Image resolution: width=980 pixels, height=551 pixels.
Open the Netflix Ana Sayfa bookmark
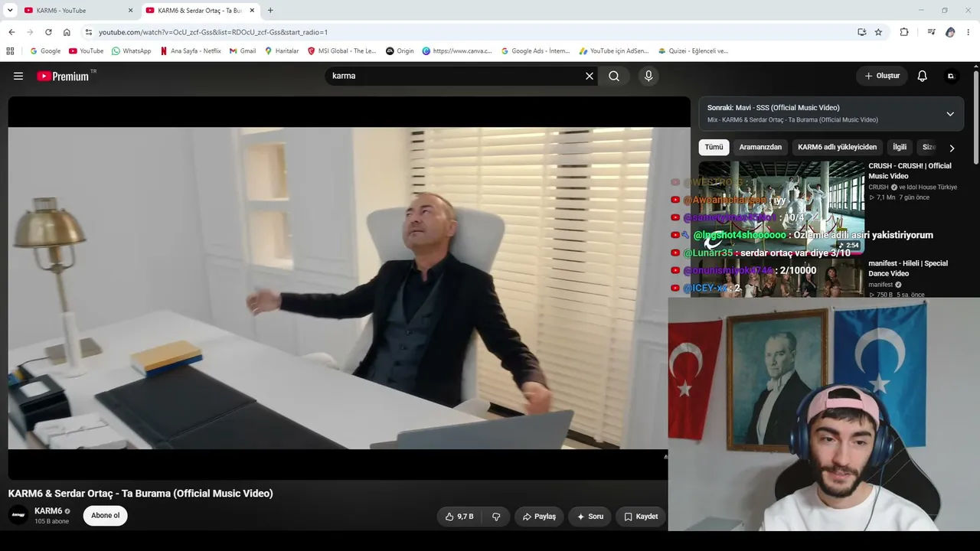pyautogui.click(x=190, y=51)
